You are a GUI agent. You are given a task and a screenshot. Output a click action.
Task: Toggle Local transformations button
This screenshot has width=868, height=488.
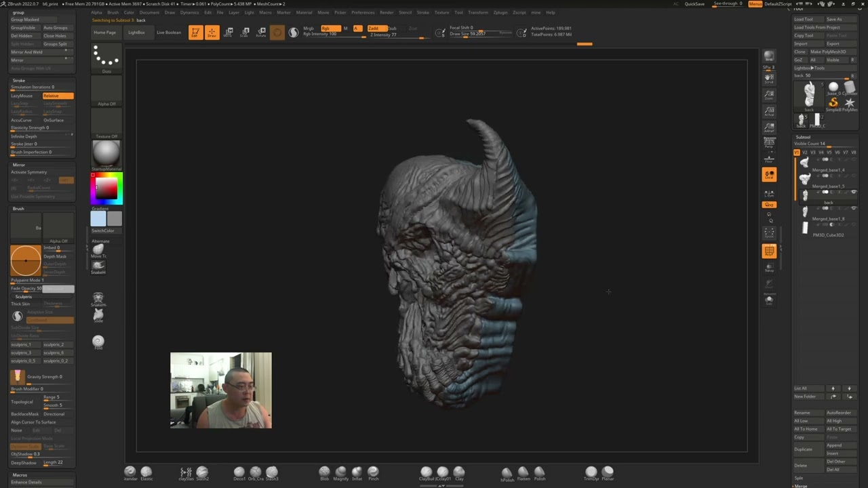769,175
